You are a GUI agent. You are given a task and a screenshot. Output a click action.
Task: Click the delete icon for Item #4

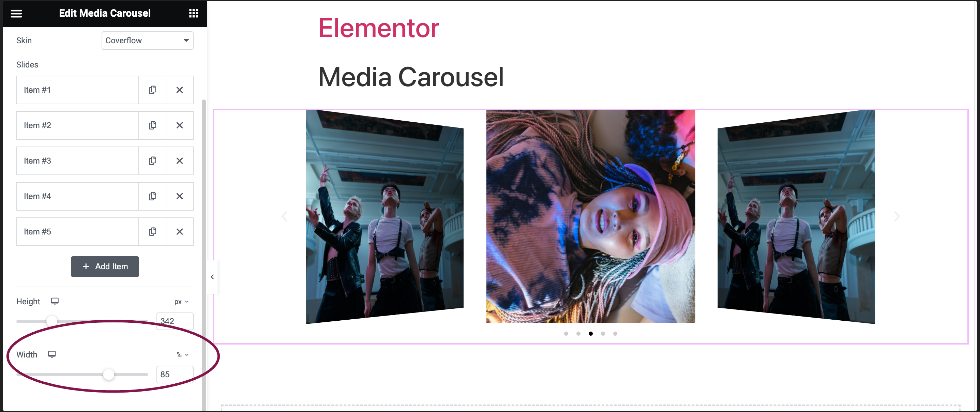[x=179, y=196]
